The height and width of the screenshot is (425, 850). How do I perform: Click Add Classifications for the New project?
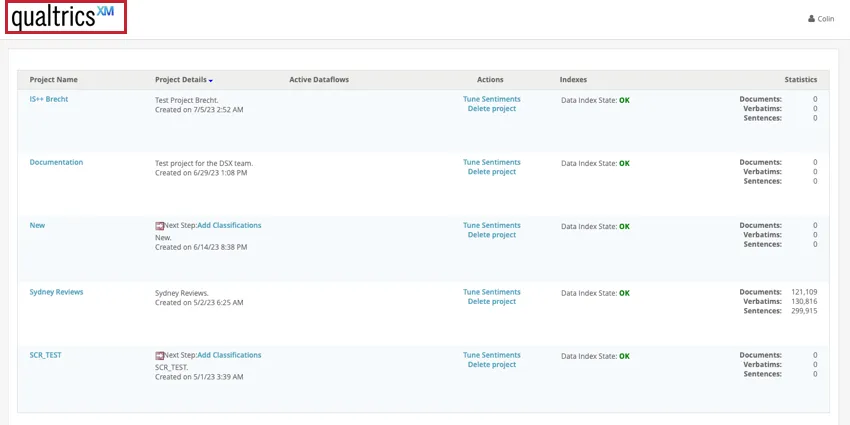point(229,226)
